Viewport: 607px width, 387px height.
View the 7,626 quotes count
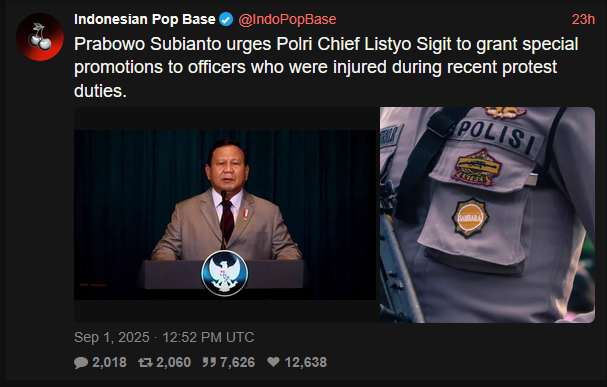pos(237,363)
